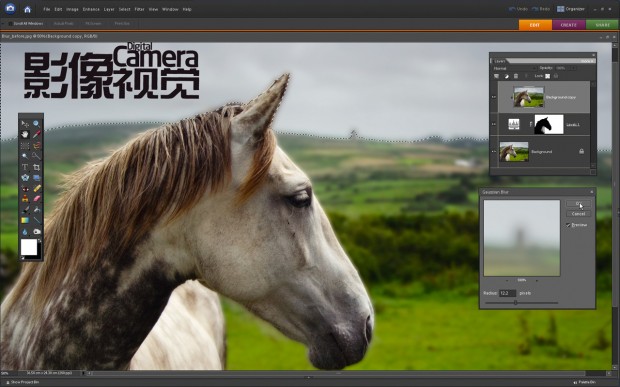The image size is (620, 387).
Task: Select the Zoom magnifier tool
Action: (x=37, y=124)
